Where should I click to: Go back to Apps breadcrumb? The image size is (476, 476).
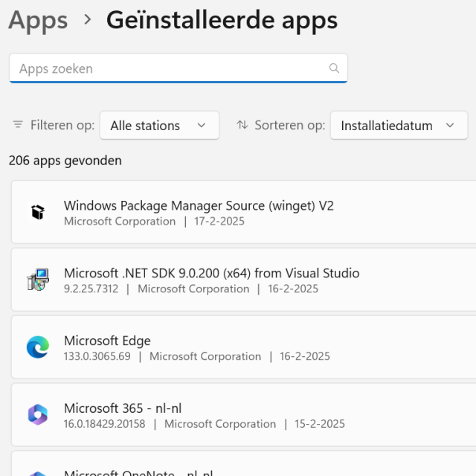(38, 20)
